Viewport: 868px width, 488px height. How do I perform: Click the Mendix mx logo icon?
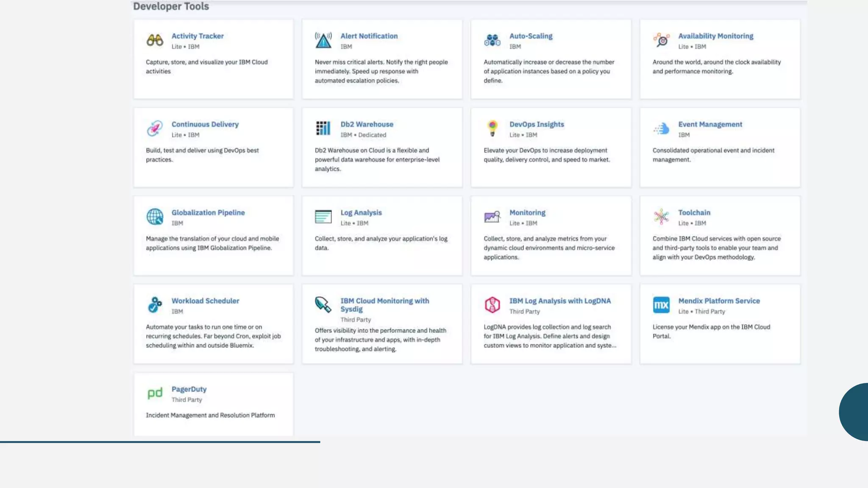click(661, 305)
